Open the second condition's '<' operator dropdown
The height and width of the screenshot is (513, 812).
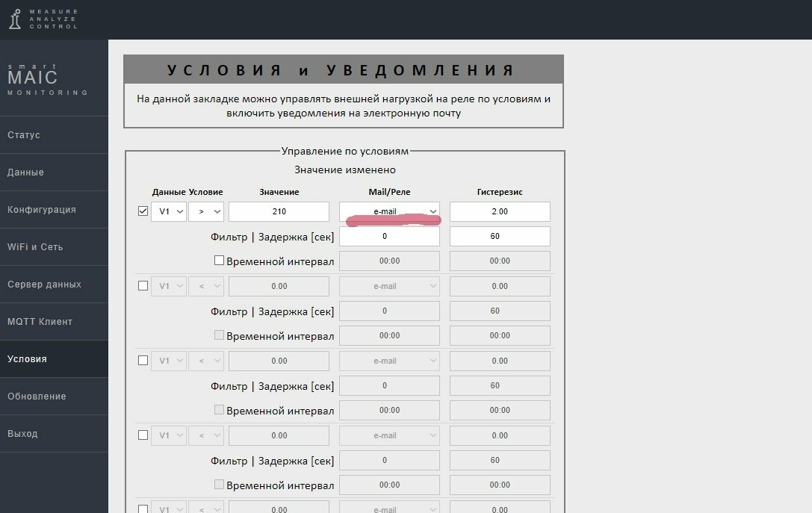(x=206, y=286)
